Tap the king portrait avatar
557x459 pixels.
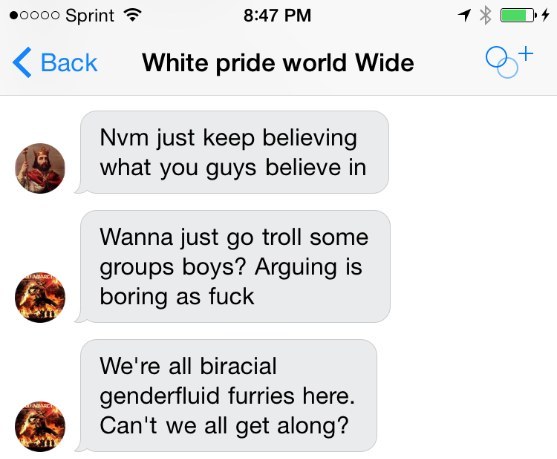(40, 168)
